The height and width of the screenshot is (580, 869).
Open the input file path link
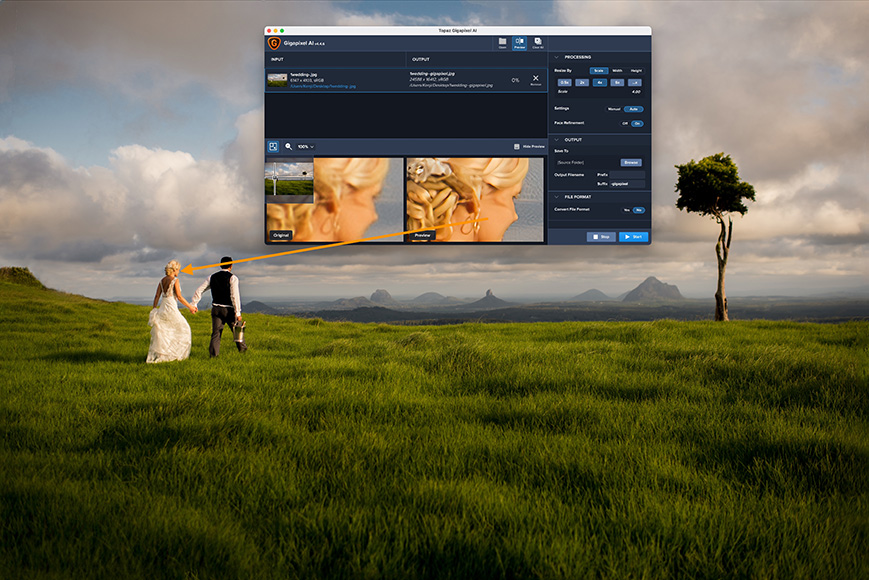[323, 86]
